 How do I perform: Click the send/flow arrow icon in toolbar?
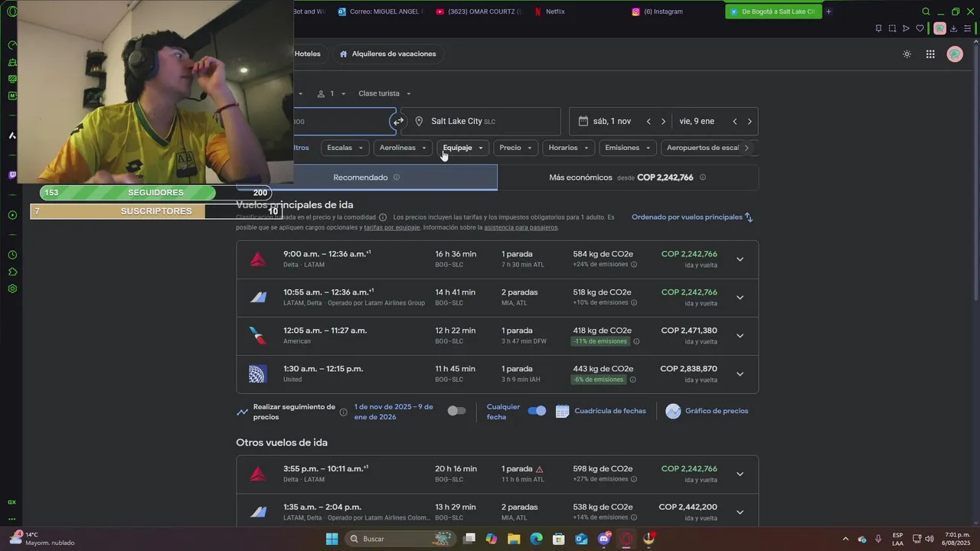coord(906,28)
